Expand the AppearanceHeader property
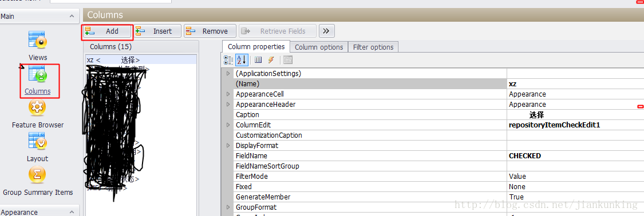 [228, 105]
